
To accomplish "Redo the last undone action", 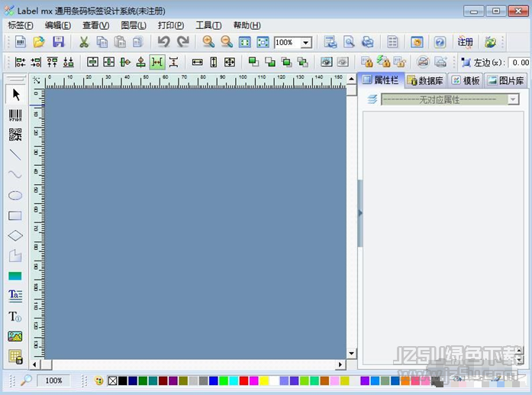I will click(183, 42).
